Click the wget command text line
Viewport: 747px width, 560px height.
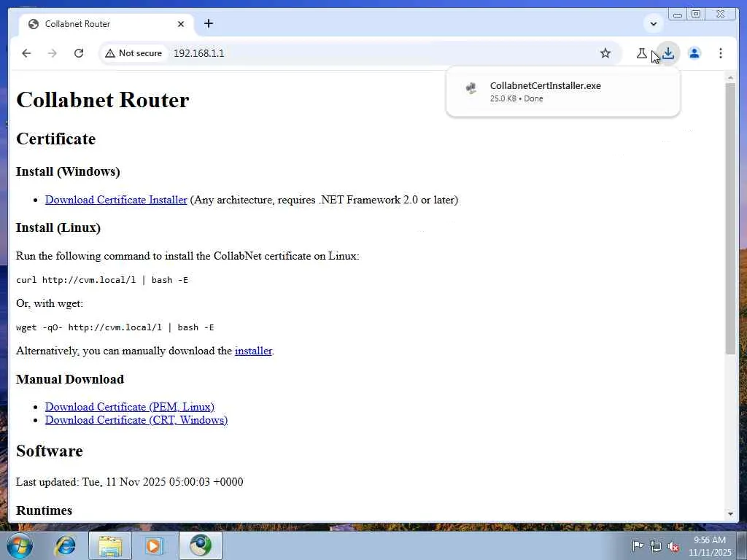coord(115,327)
